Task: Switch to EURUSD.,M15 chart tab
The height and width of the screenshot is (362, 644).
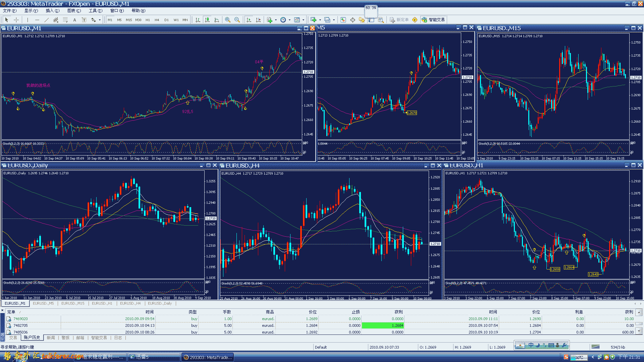Action: (x=73, y=303)
